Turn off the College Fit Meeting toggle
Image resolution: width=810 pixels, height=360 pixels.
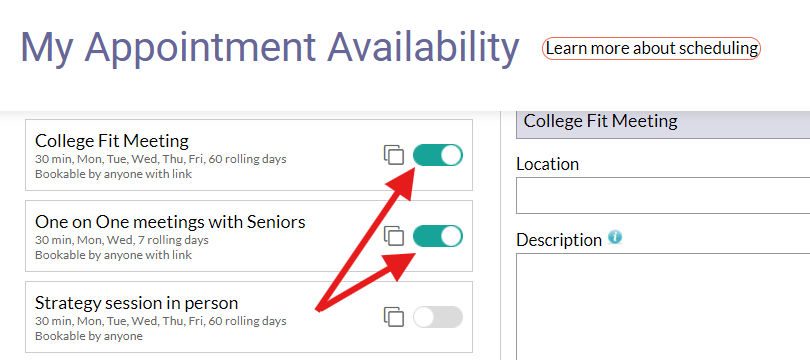point(438,155)
